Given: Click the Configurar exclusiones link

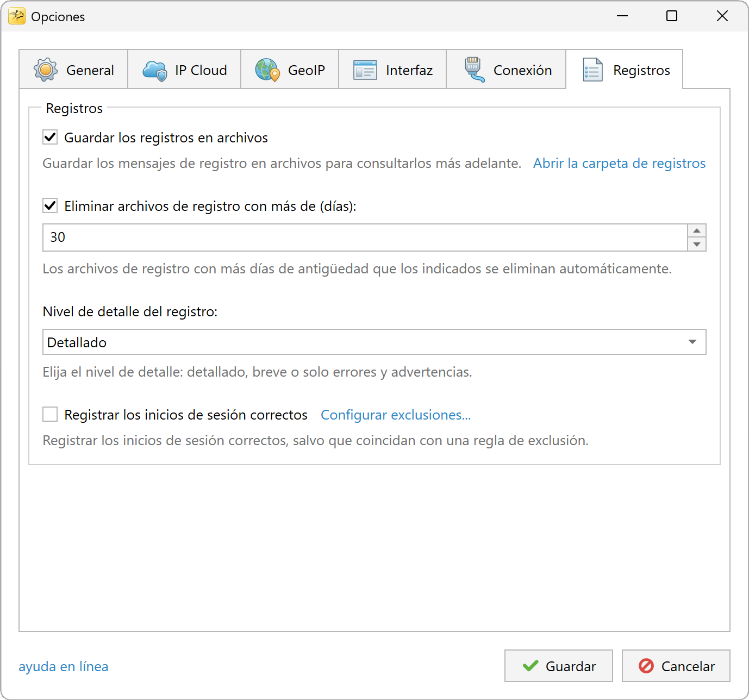Looking at the screenshot, I should click(396, 415).
